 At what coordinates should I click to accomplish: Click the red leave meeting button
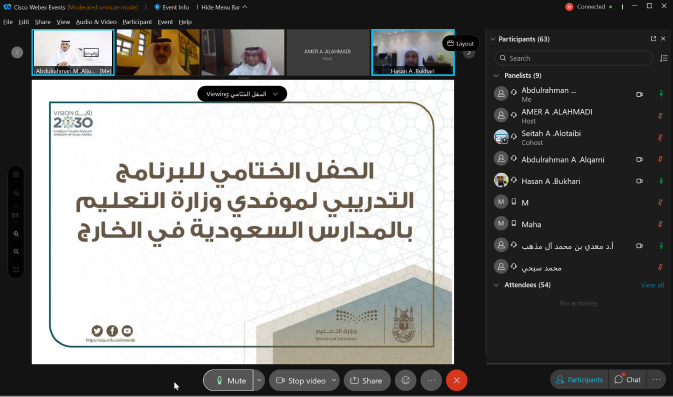click(457, 380)
